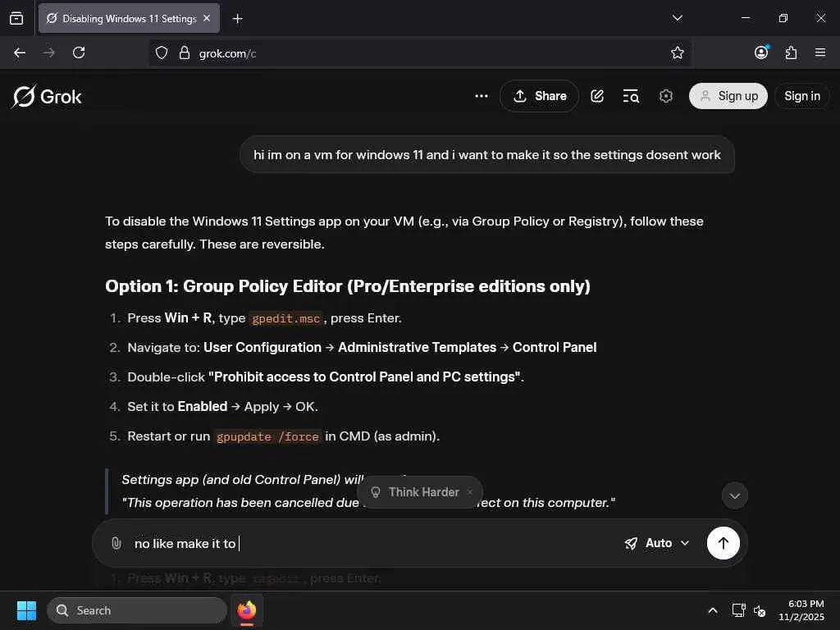
Task: Click the Grok logo in header
Action: 47,97
